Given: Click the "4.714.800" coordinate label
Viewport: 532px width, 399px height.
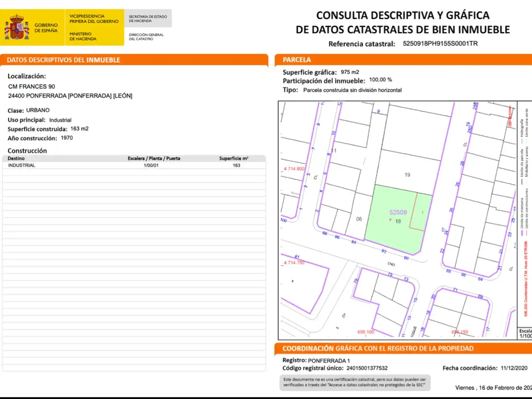Looking at the screenshot, I should coord(294,169).
